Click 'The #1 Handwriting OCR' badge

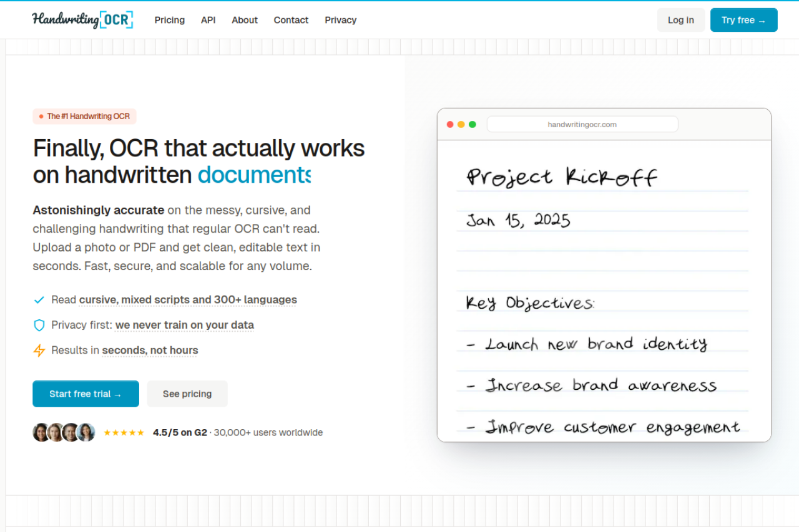84,116
